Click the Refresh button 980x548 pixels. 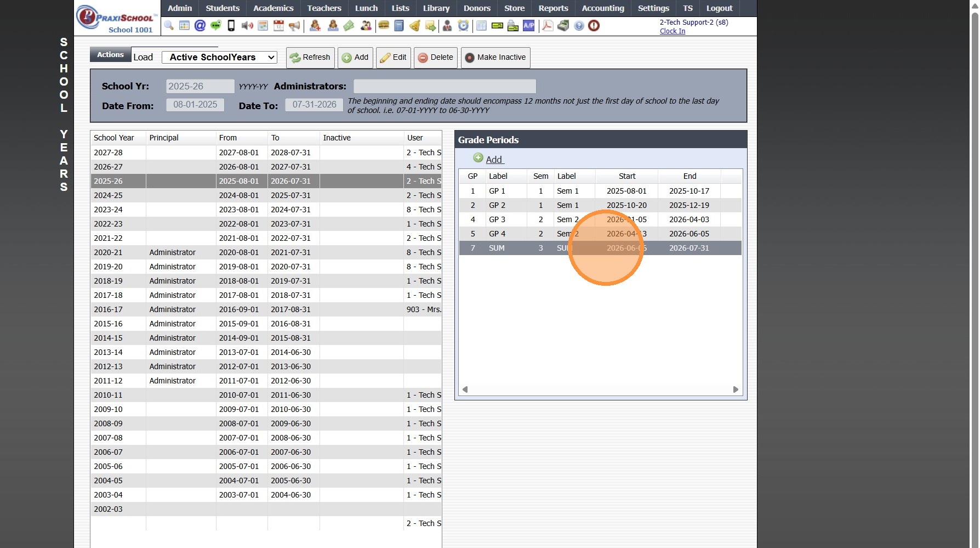(x=310, y=58)
